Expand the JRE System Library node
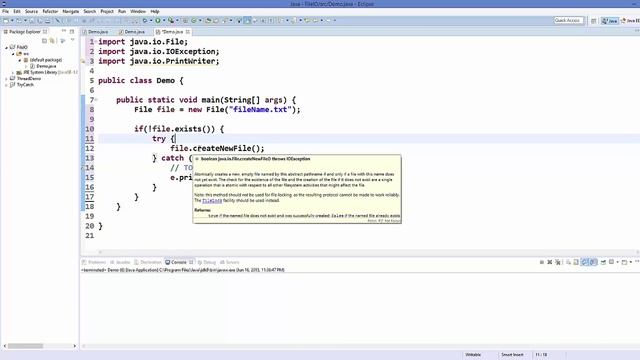Screen dimensions: 640x360 [13, 72]
